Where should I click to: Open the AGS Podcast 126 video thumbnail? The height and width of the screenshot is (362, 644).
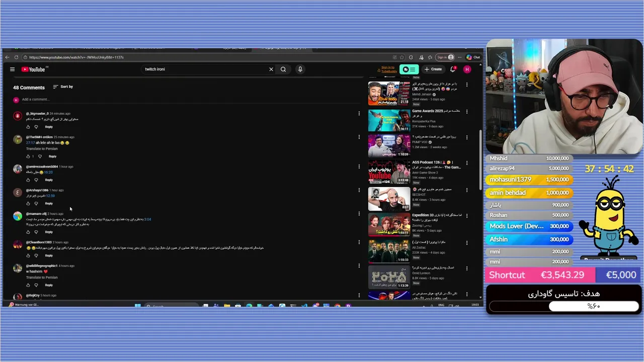coord(389,172)
